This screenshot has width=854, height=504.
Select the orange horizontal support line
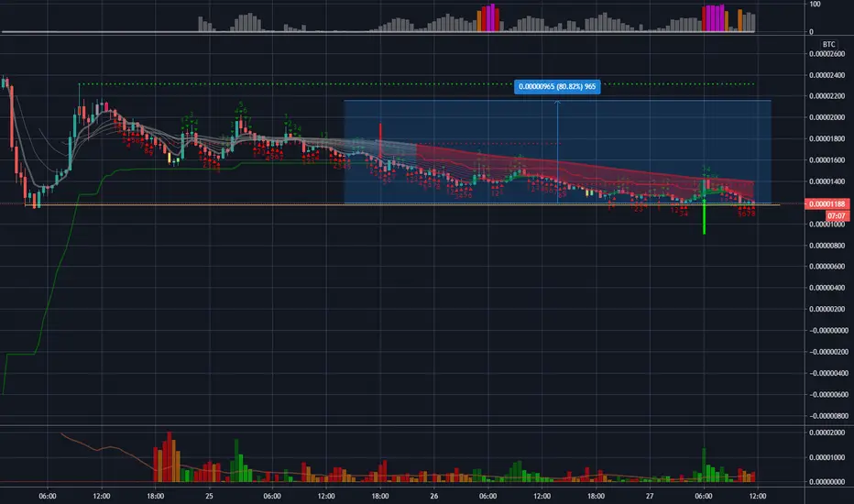pyautogui.click(x=402, y=205)
